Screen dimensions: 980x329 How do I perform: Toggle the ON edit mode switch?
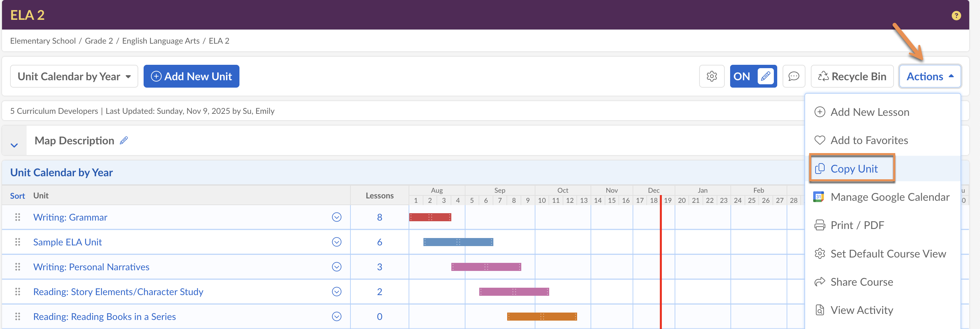coord(753,76)
